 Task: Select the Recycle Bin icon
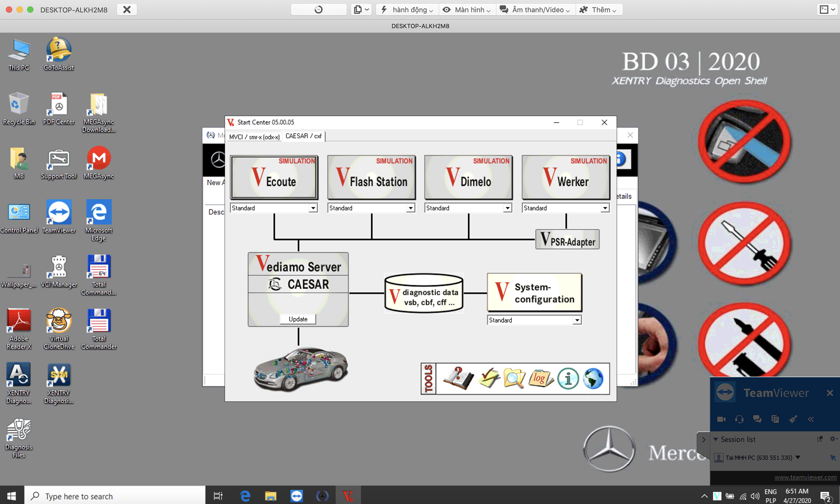tap(19, 109)
